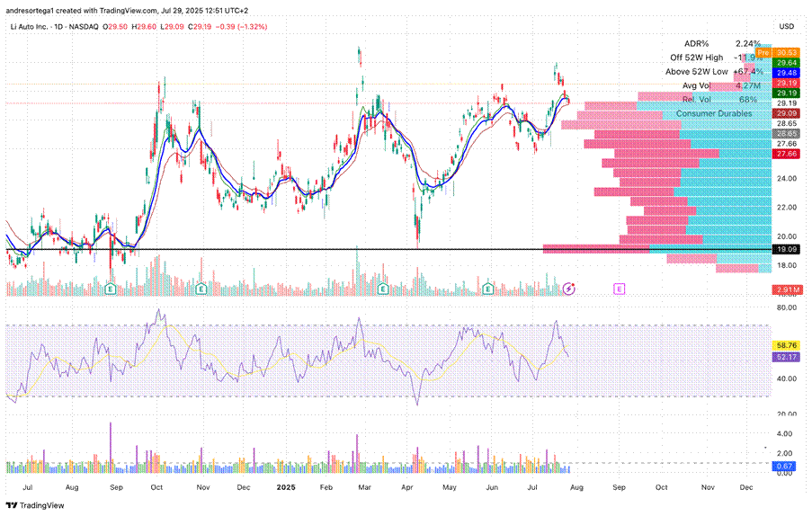This screenshot has height=516, width=812.
Task: Select the green 29.19 price label
Action: (x=786, y=93)
